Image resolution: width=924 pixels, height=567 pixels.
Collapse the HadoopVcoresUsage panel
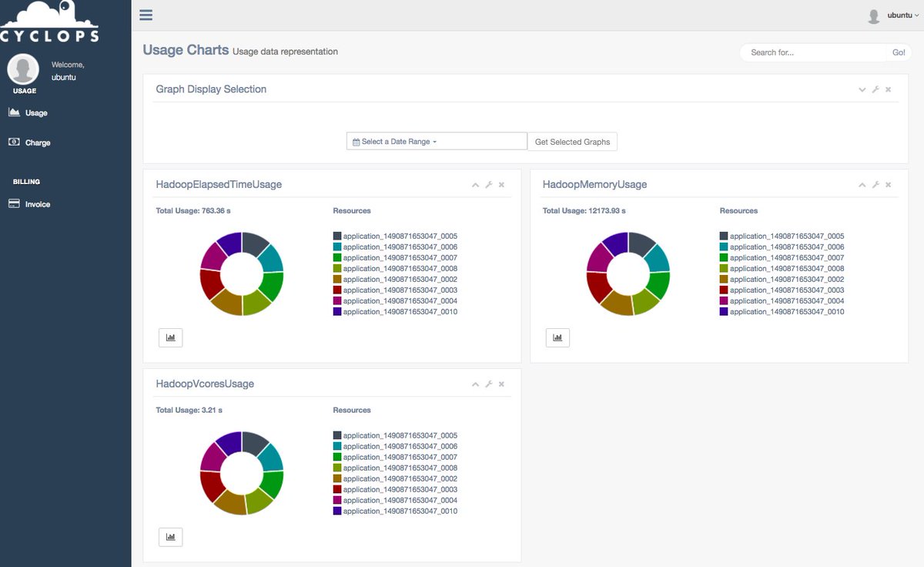tap(475, 384)
